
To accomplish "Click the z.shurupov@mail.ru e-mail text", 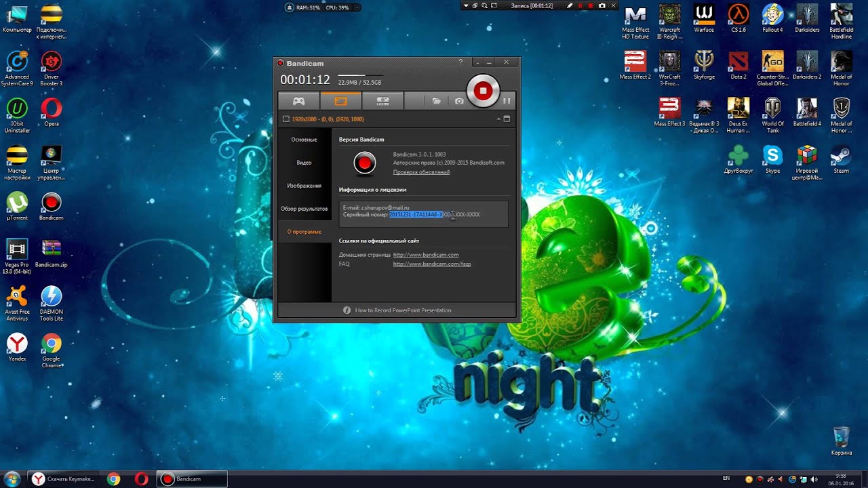I will pyautogui.click(x=385, y=207).
